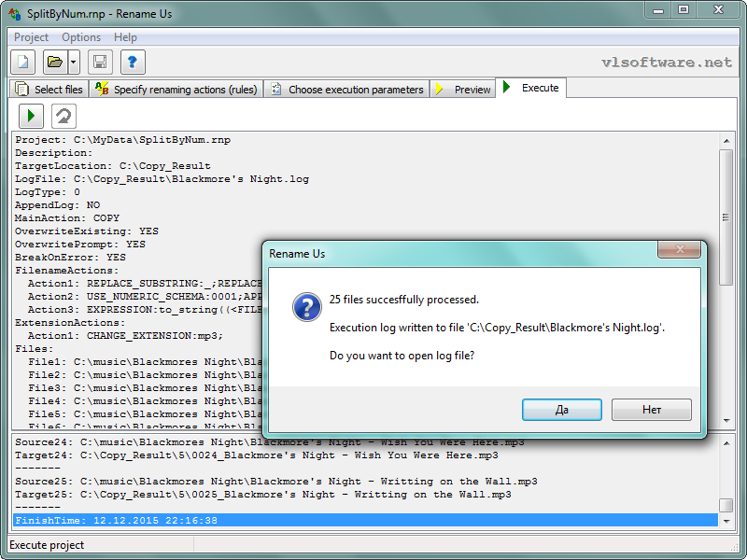Click the question mark icon in dialog
This screenshot has height=560, width=747.
coord(307,307)
